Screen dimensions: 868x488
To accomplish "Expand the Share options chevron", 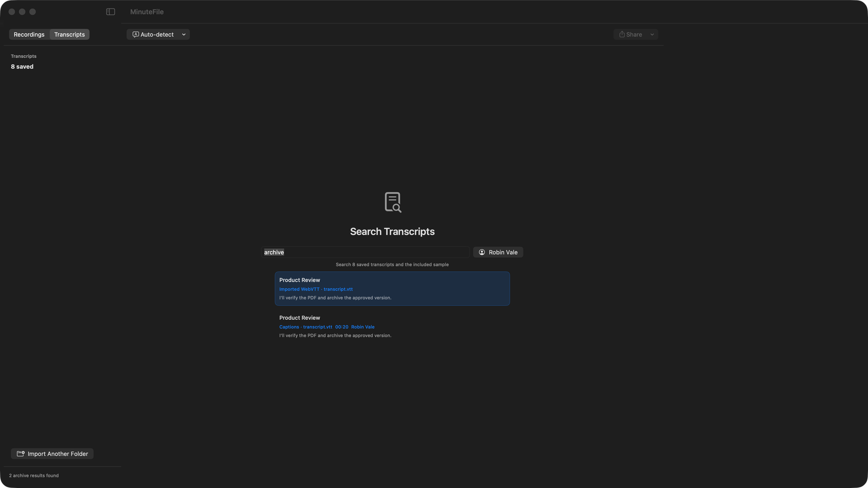I will [x=652, y=34].
